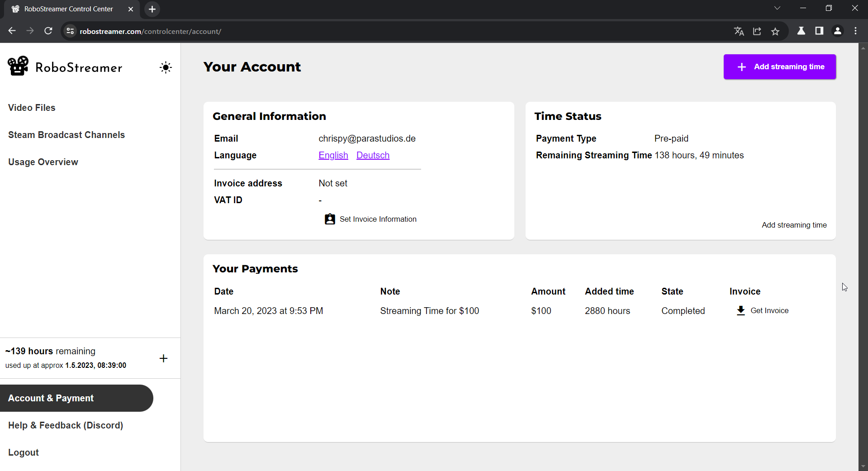Open Steam Broadcast Channels section

(66, 135)
